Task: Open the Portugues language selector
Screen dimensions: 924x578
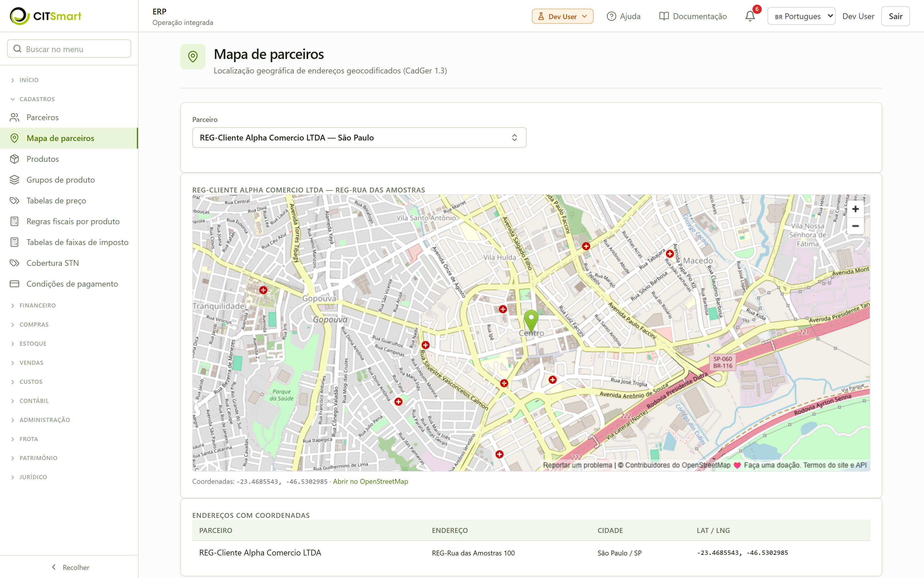Action: (x=801, y=16)
